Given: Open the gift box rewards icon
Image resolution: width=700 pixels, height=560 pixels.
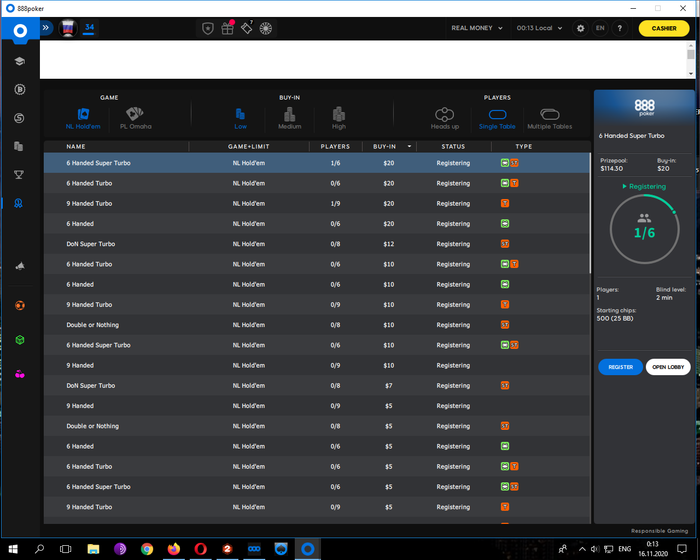Looking at the screenshot, I should [228, 29].
